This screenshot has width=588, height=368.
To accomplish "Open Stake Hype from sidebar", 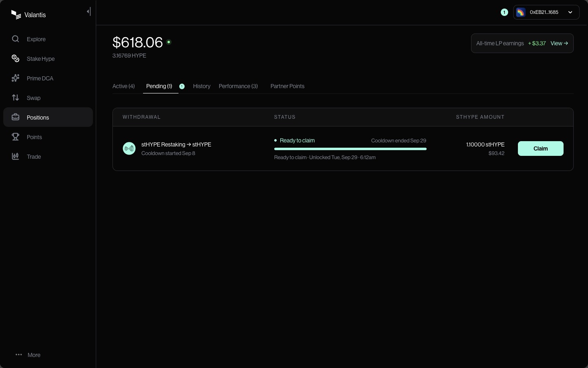I will coord(41,59).
